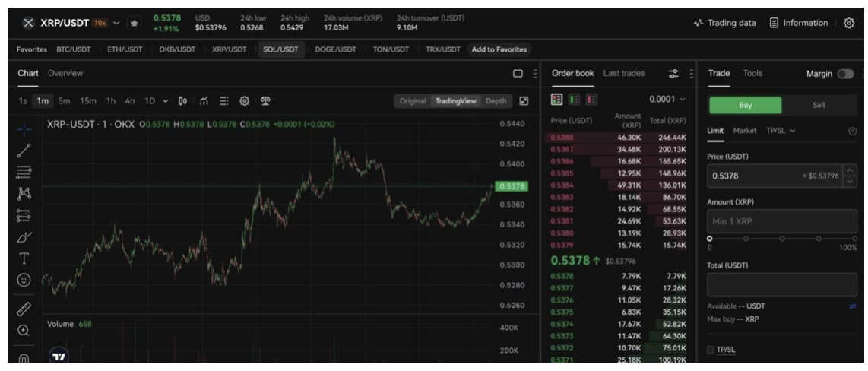Open the Last trades tab
The height and width of the screenshot is (371, 868).
[x=624, y=73]
